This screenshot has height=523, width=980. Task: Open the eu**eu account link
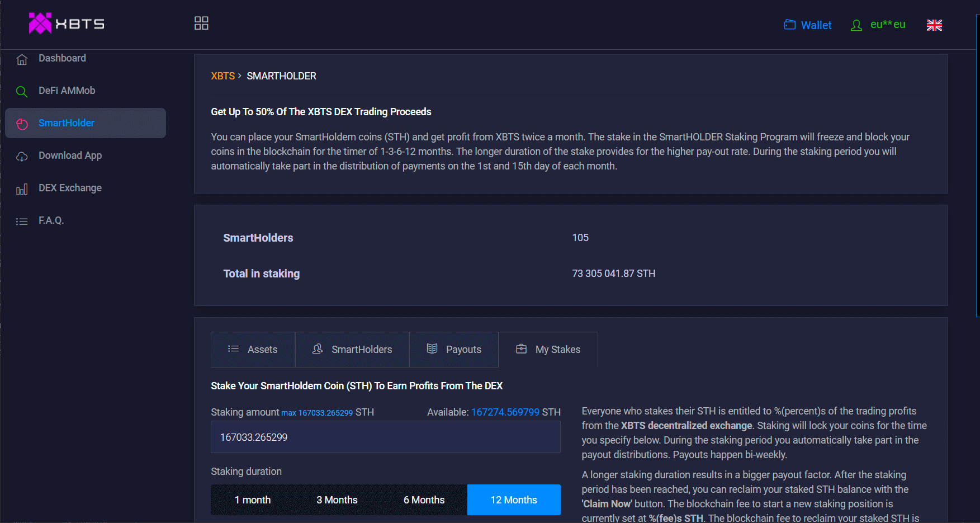(x=888, y=25)
